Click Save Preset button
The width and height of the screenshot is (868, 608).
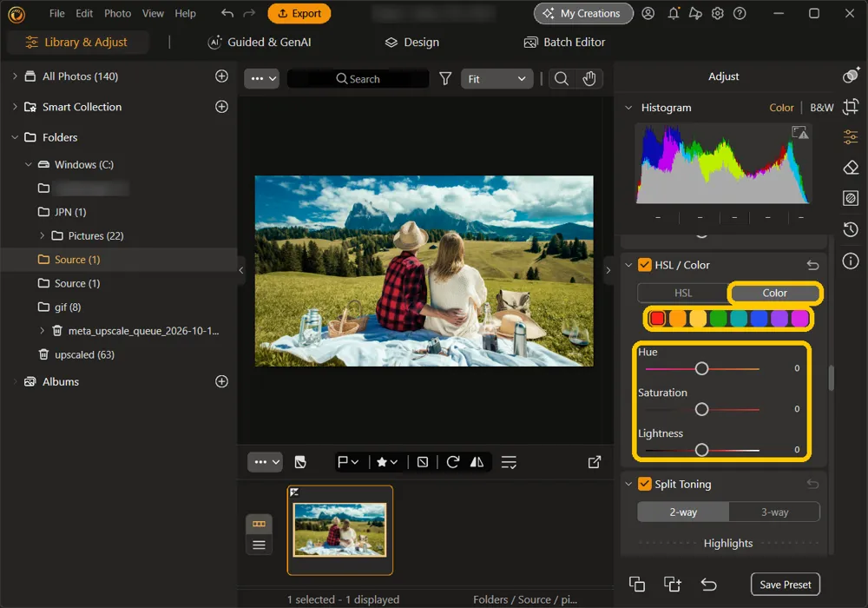pos(785,585)
